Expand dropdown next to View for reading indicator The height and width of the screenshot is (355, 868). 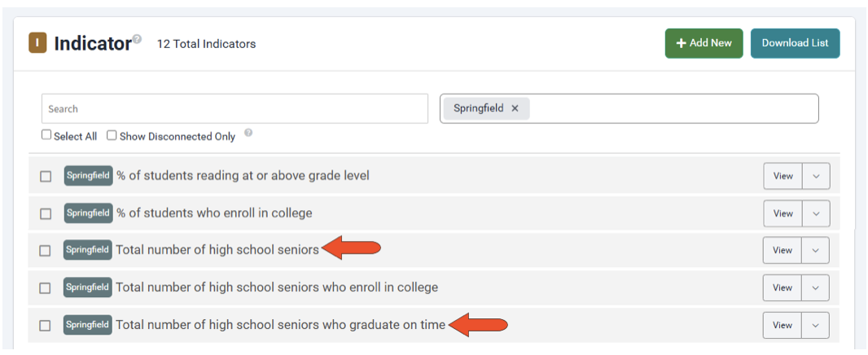point(816,176)
